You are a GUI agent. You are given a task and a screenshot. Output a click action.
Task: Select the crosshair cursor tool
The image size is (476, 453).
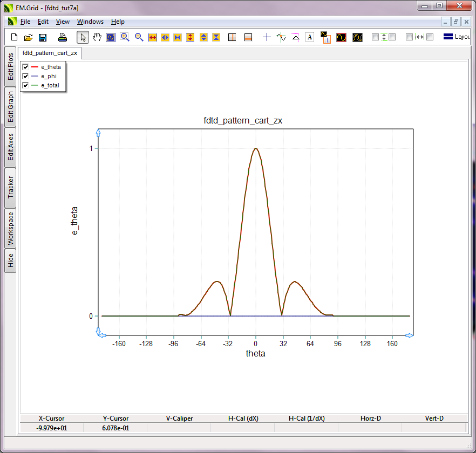click(x=267, y=37)
